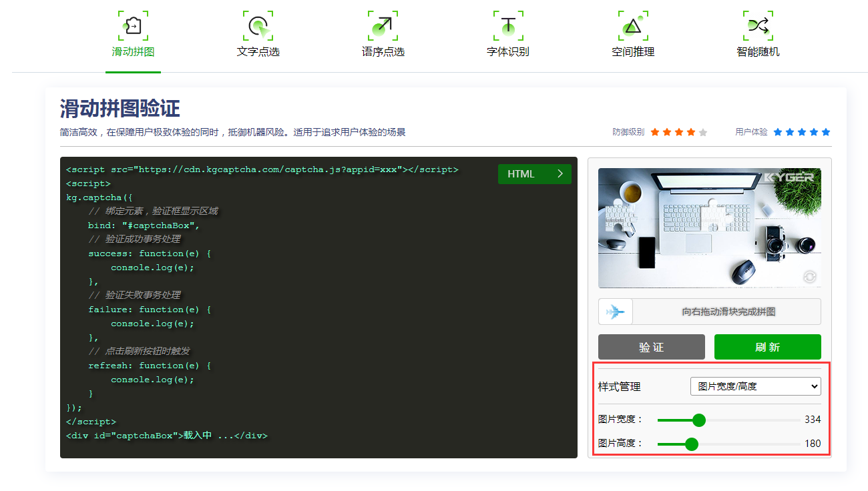Click the script src cdn.kgcaptcha.com line

(x=262, y=169)
